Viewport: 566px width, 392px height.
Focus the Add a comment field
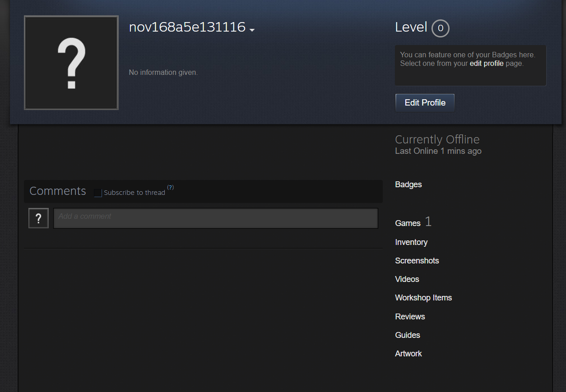(216, 218)
